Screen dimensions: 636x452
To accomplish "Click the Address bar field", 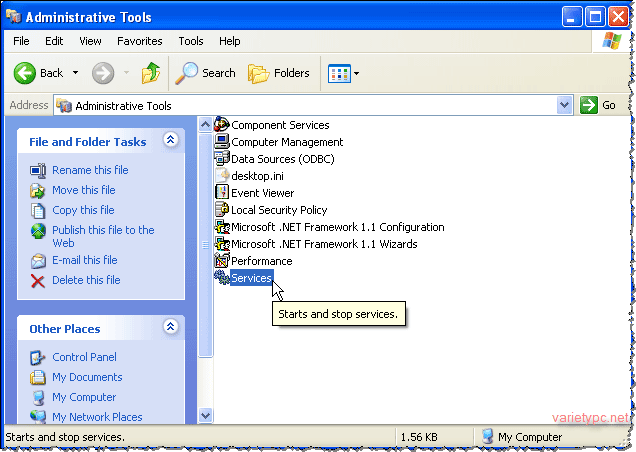I will pos(313,105).
